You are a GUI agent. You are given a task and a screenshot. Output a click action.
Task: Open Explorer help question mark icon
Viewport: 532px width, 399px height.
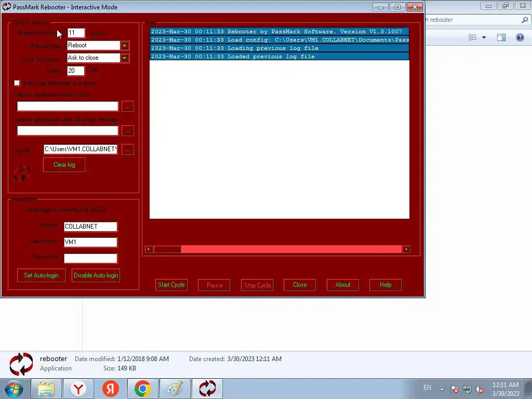520,37
